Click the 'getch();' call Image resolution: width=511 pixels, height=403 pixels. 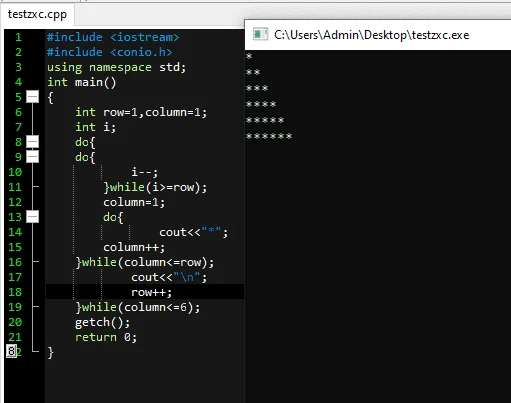(103, 322)
